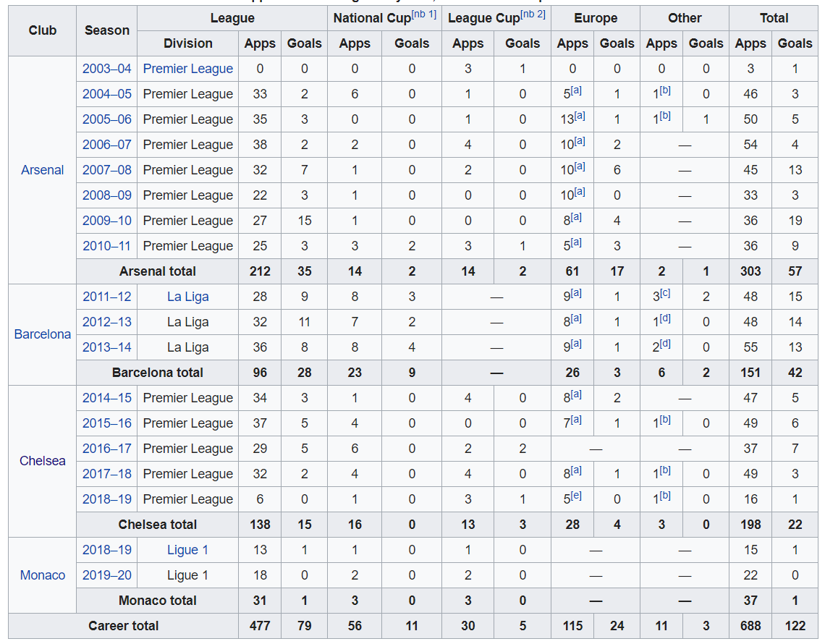
Task: Follow the [nb 2] note beside League Cup
Action: [533, 14]
